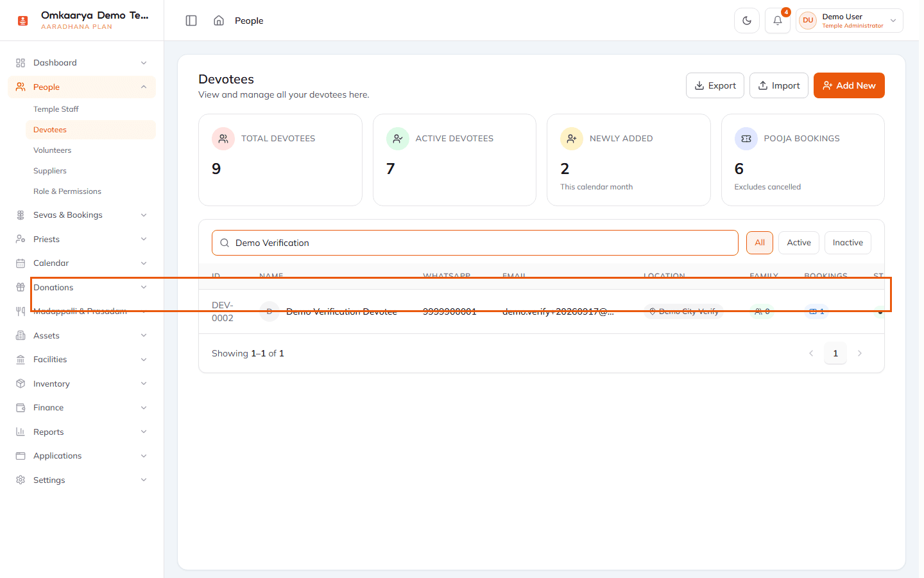Select page 1 in pagination
The image size is (924, 578).
click(835, 353)
